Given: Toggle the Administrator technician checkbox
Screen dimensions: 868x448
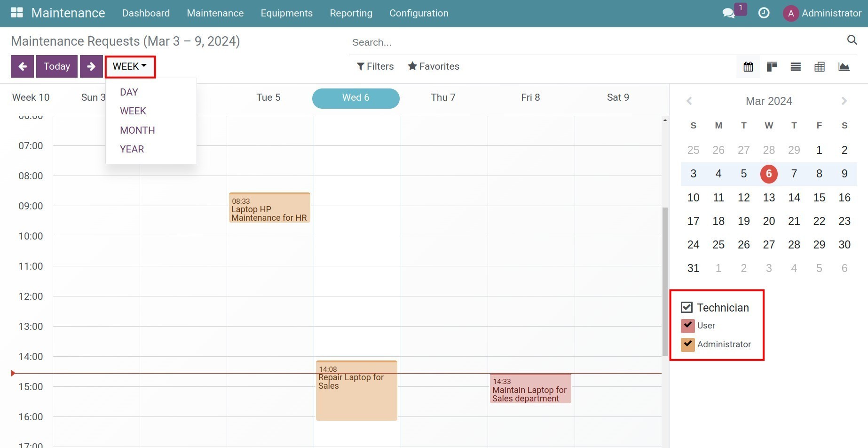Looking at the screenshot, I should (x=687, y=344).
